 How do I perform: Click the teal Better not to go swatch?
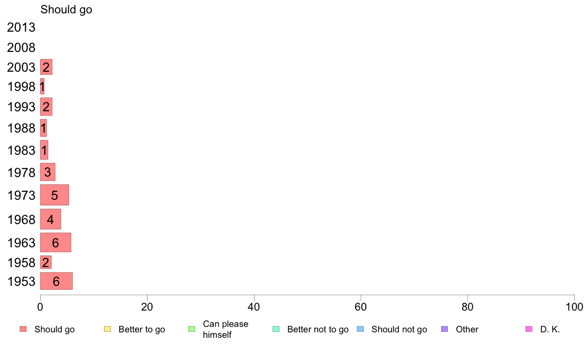(x=276, y=329)
